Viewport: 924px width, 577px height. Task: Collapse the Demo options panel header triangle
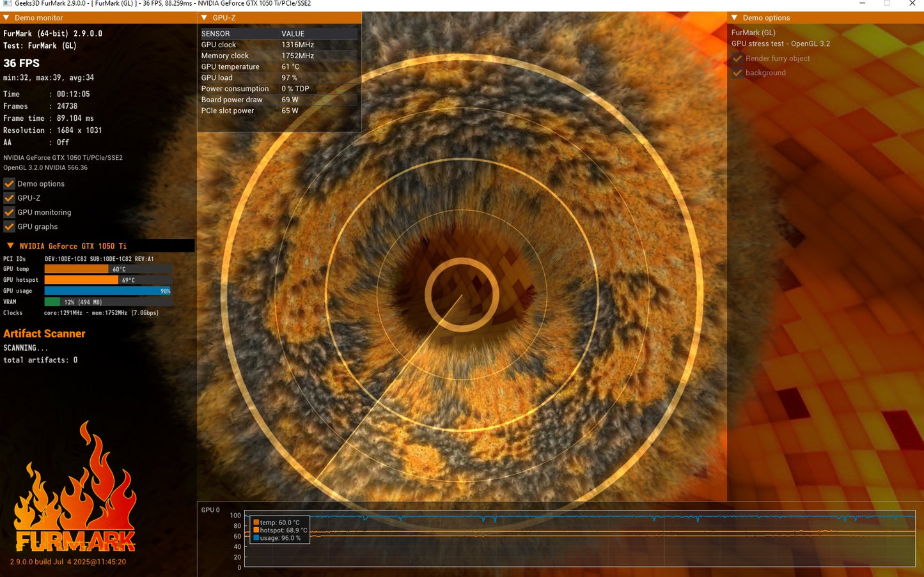[735, 18]
